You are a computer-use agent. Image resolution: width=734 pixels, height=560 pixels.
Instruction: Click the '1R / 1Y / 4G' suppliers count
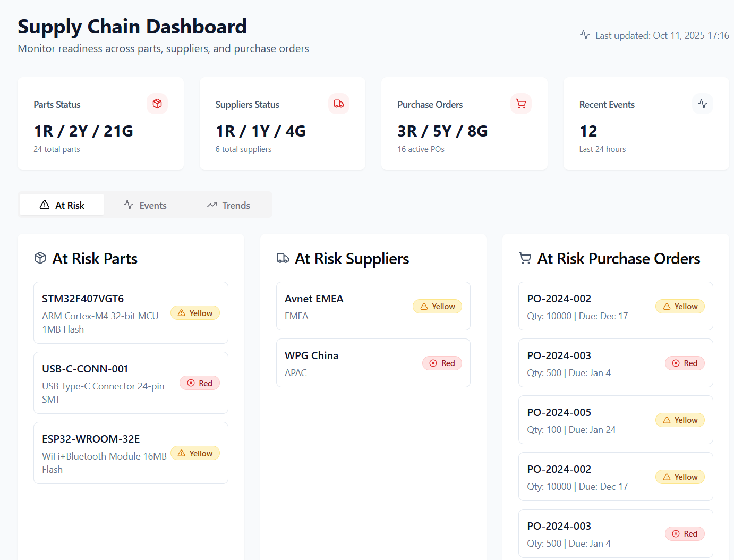click(261, 131)
